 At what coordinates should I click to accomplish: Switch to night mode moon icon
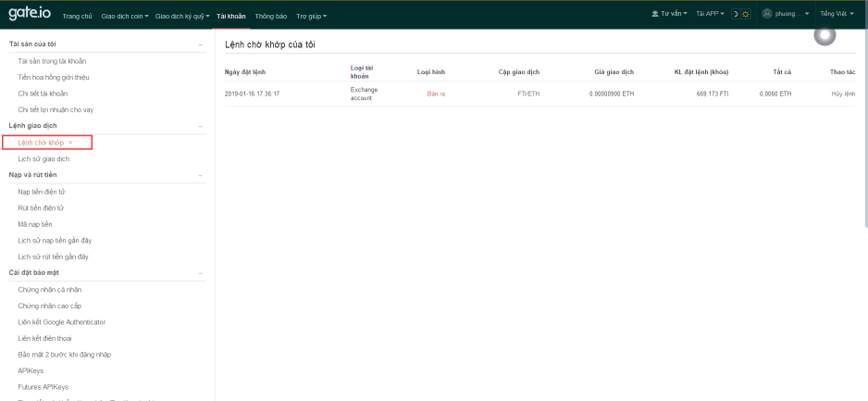736,15
